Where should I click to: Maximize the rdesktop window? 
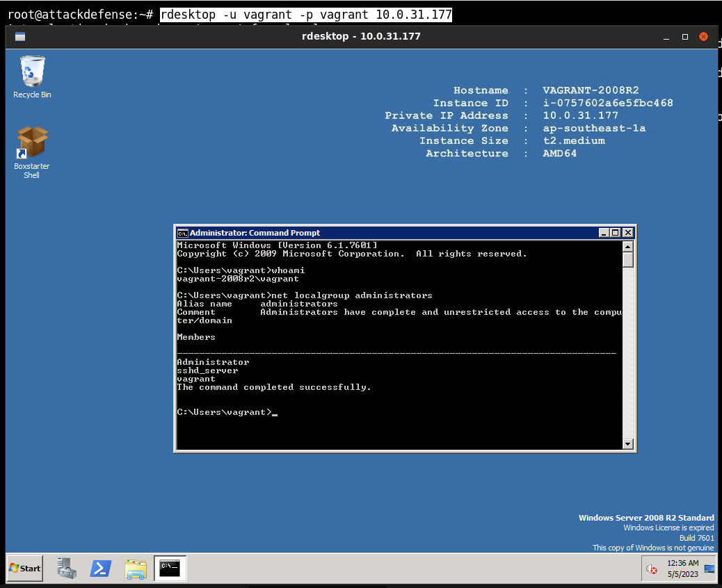tap(685, 37)
